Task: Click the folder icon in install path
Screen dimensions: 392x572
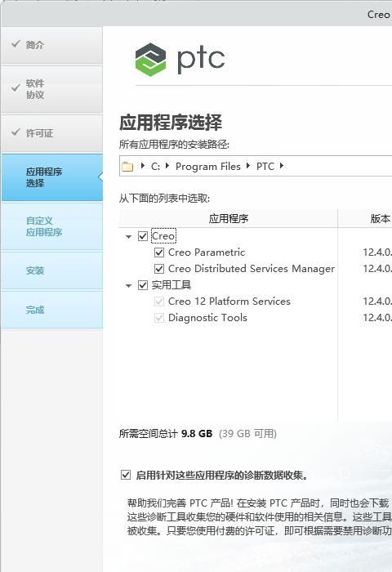Action: click(127, 167)
